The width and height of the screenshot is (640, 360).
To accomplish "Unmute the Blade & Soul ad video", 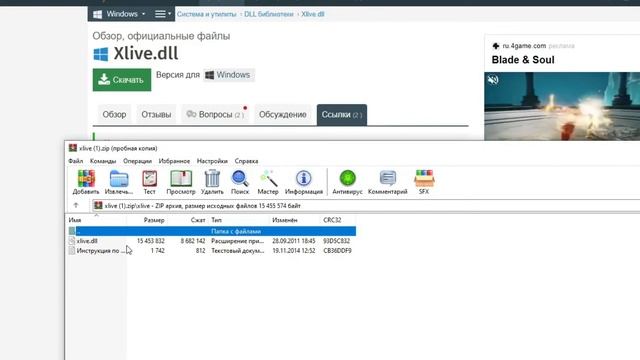I will point(493,80).
